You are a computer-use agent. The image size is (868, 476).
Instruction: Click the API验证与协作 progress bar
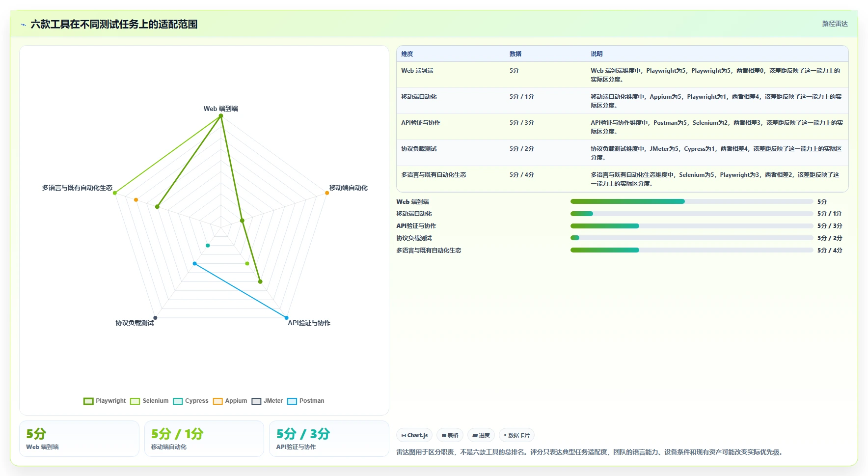(692, 226)
